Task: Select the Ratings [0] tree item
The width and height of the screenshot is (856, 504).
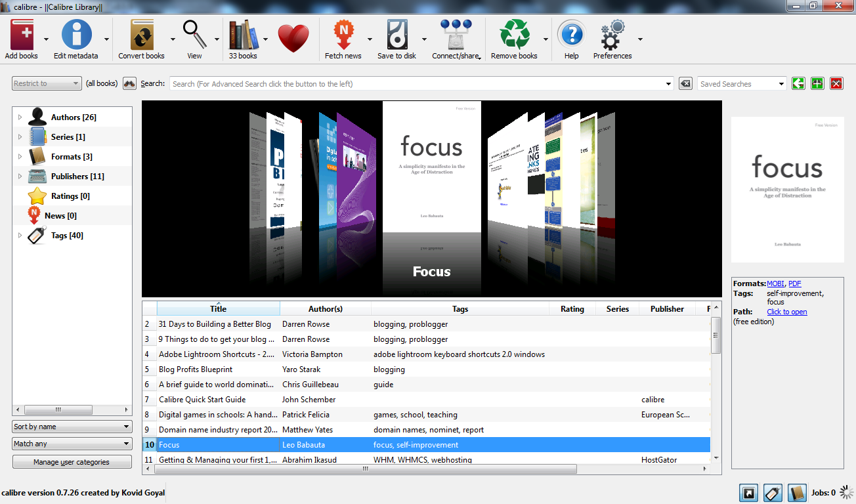Action: click(70, 196)
